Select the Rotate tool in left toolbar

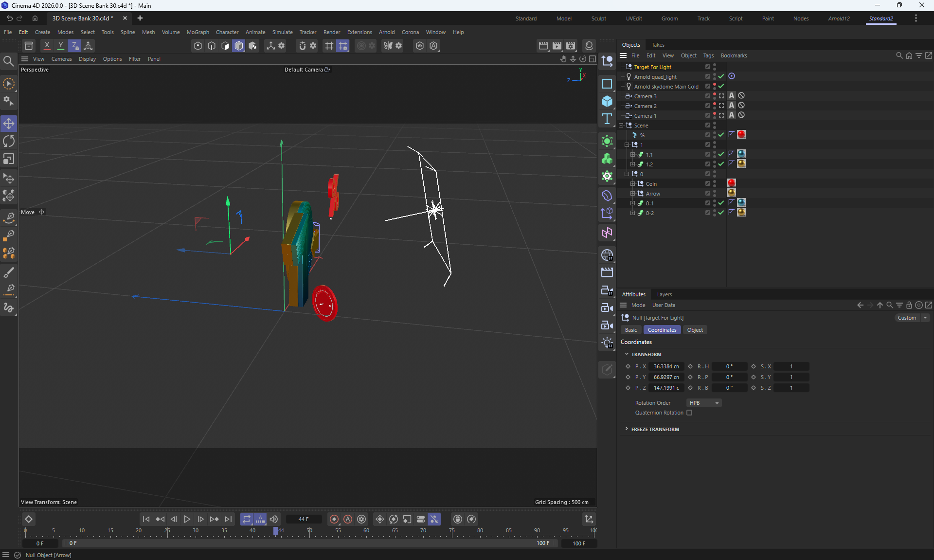9,142
